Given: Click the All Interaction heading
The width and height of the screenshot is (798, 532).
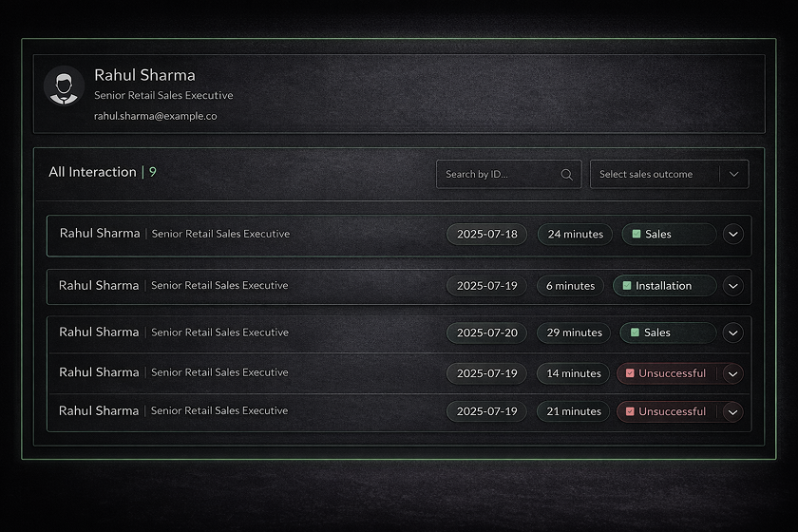Looking at the screenshot, I should [92, 172].
